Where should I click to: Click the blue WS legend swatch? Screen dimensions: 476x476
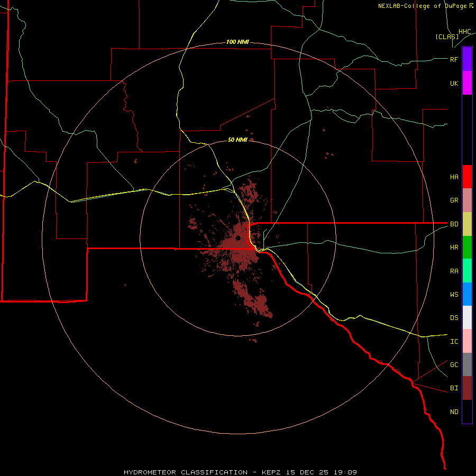click(467, 294)
